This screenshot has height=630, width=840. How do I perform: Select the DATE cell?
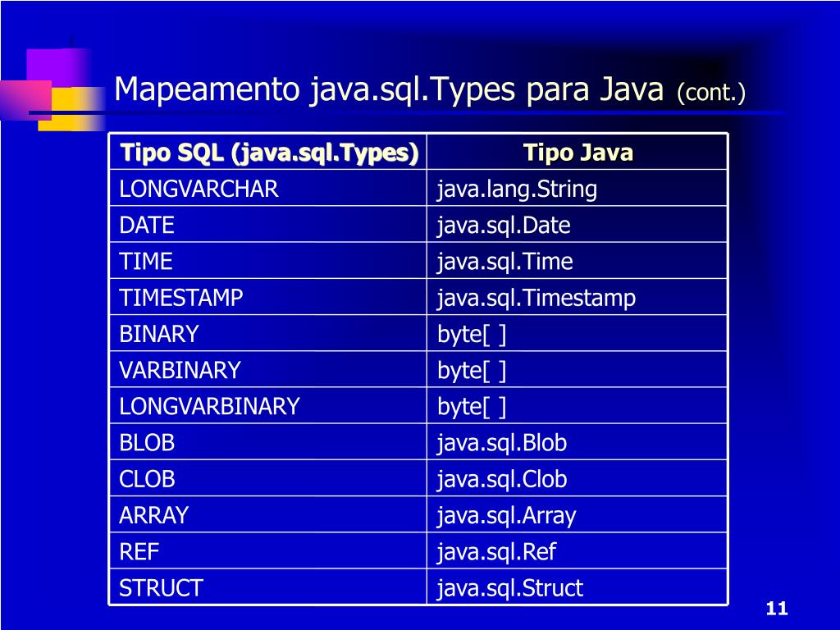pyautogui.click(x=268, y=225)
